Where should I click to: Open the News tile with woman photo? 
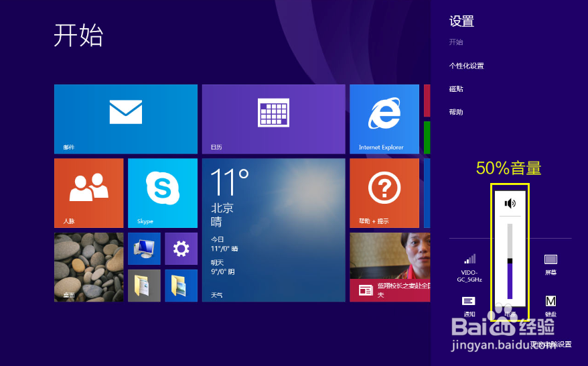(x=390, y=267)
